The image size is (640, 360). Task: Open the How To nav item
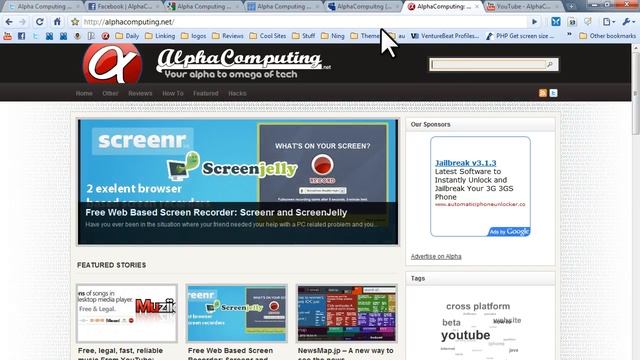coord(173,93)
